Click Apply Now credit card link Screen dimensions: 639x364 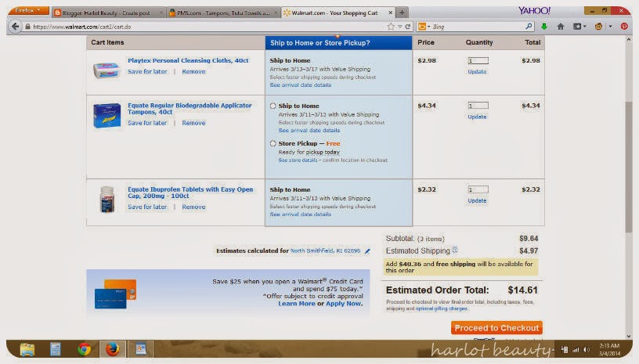click(344, 304)
